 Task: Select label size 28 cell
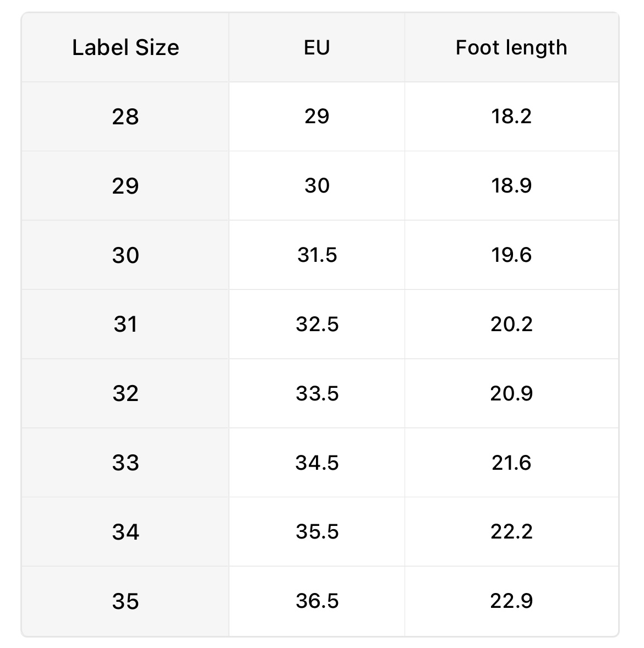(x=125, y=117)
